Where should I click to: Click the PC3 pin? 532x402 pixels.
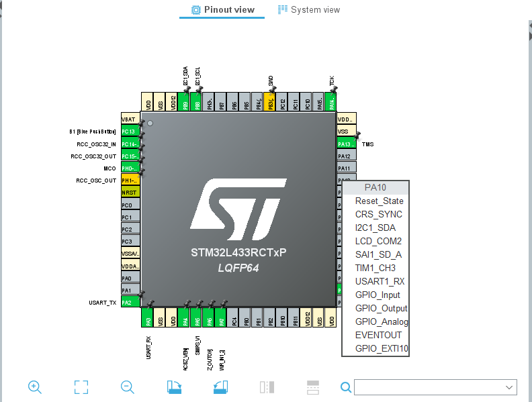[x=130, y=242]
